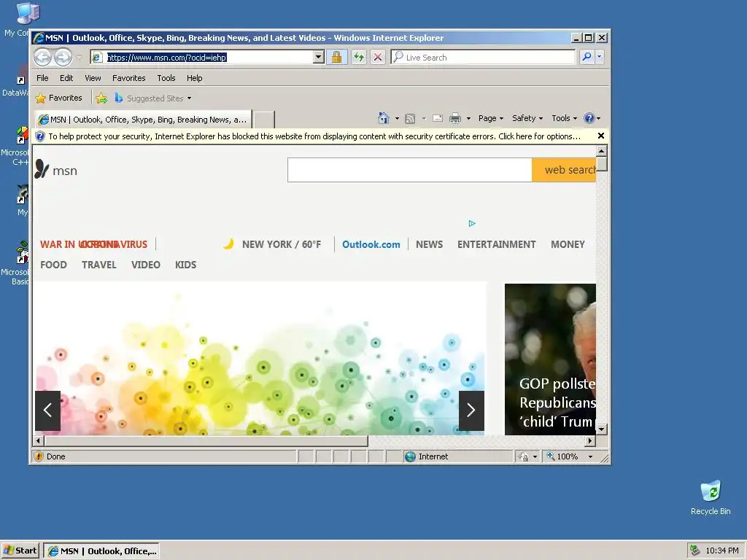
Task: Click the blank New Tab button
Action: click(263, 120)
